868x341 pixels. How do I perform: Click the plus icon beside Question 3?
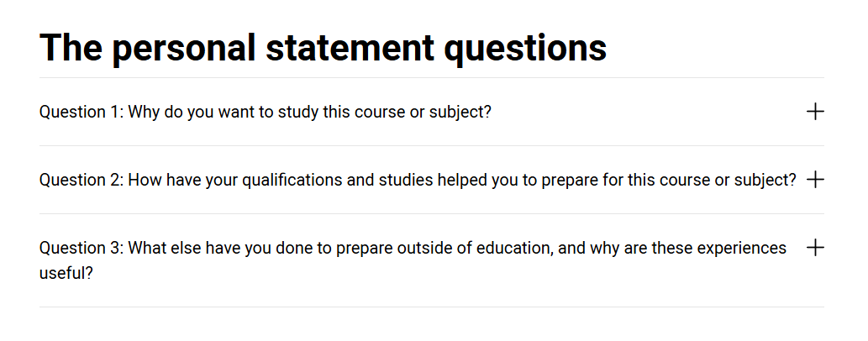(815, 248)
